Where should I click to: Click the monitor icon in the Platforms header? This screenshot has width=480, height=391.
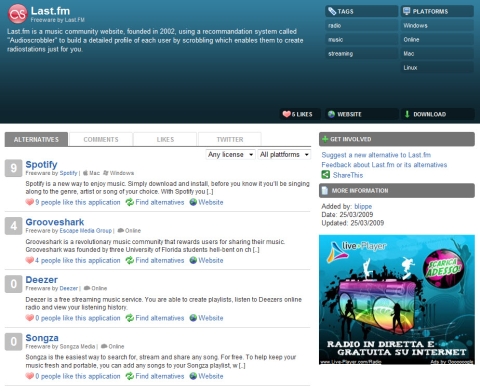(406, 11)
